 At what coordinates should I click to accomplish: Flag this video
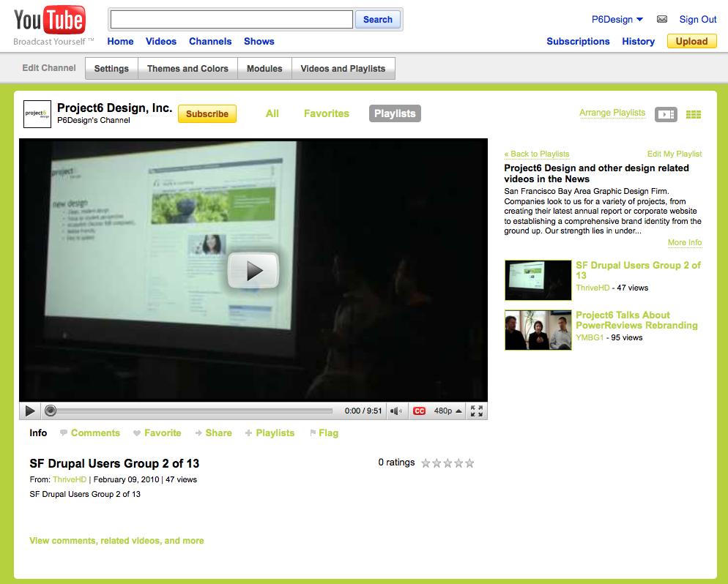pyautogui.click(x=324, y=433)
